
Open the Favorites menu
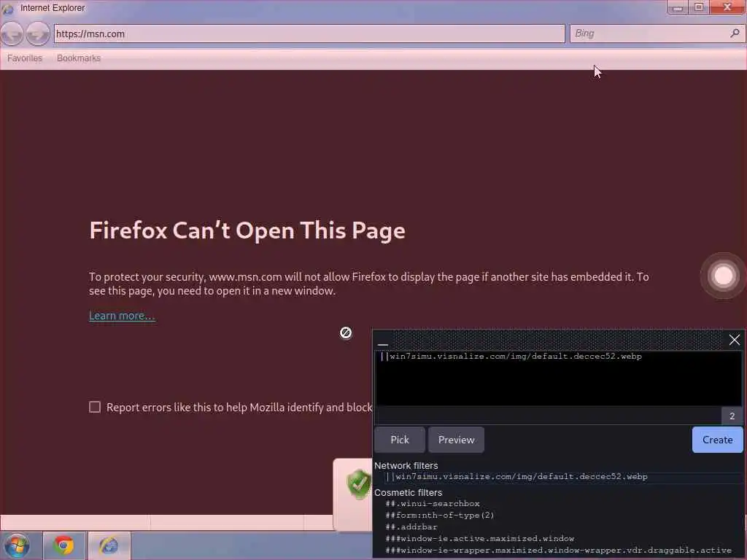(25, 58)
